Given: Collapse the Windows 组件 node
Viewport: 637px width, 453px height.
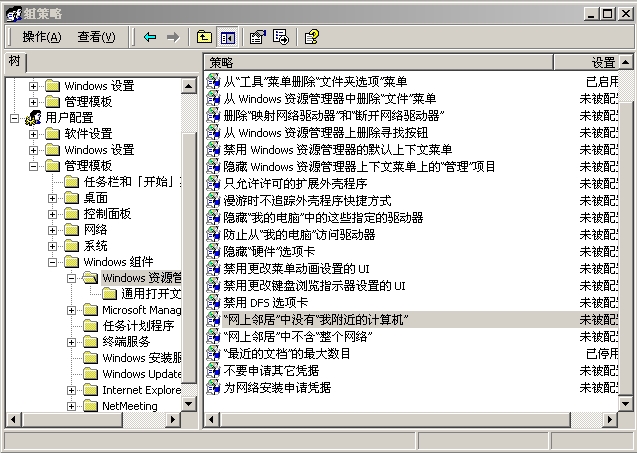Looking at the screenshot, I should (x=52, y=262).
